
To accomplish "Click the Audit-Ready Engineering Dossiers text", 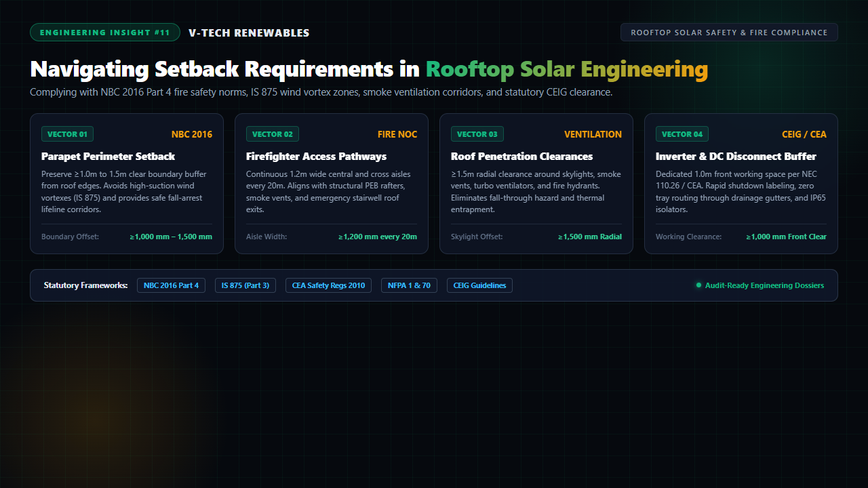I will point(764,285).
